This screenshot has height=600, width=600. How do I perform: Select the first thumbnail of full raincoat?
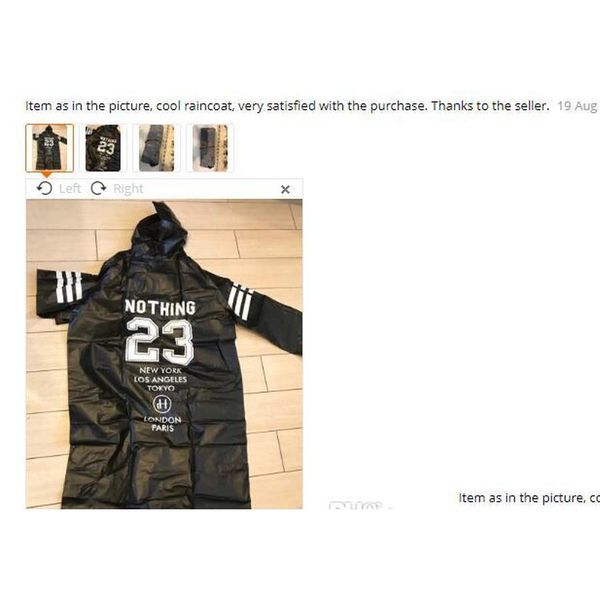pyautogui.click(x=49, y=148)
